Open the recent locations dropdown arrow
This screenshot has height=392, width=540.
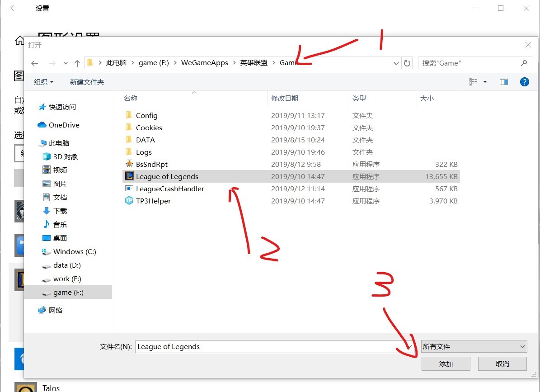(66, 63)
